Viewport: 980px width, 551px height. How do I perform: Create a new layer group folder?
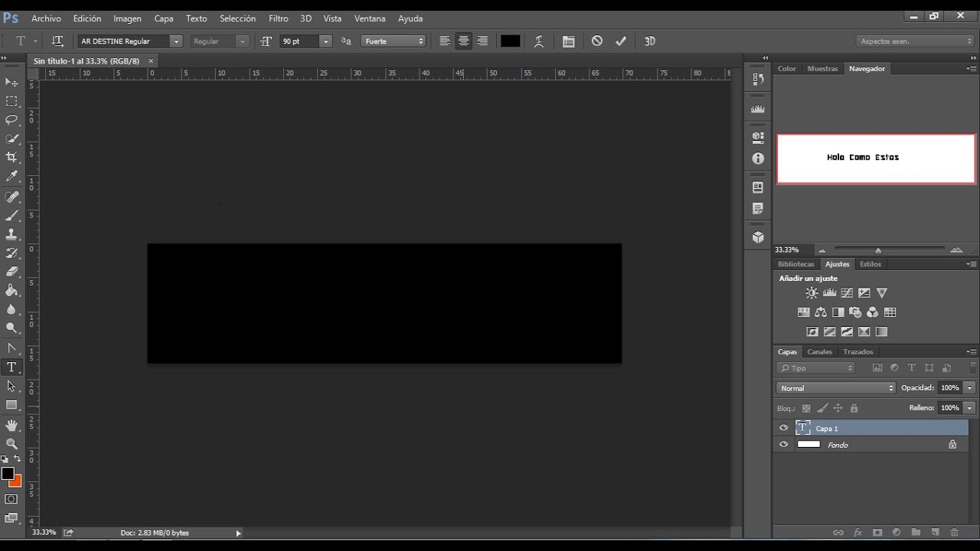[x=916, y=533]
